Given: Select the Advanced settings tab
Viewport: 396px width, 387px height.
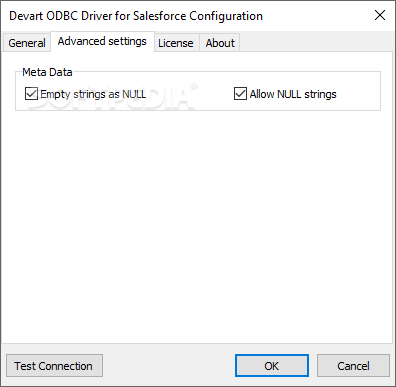Looking at the screenshot, I should pyautogui.click(x=102, y=41).
